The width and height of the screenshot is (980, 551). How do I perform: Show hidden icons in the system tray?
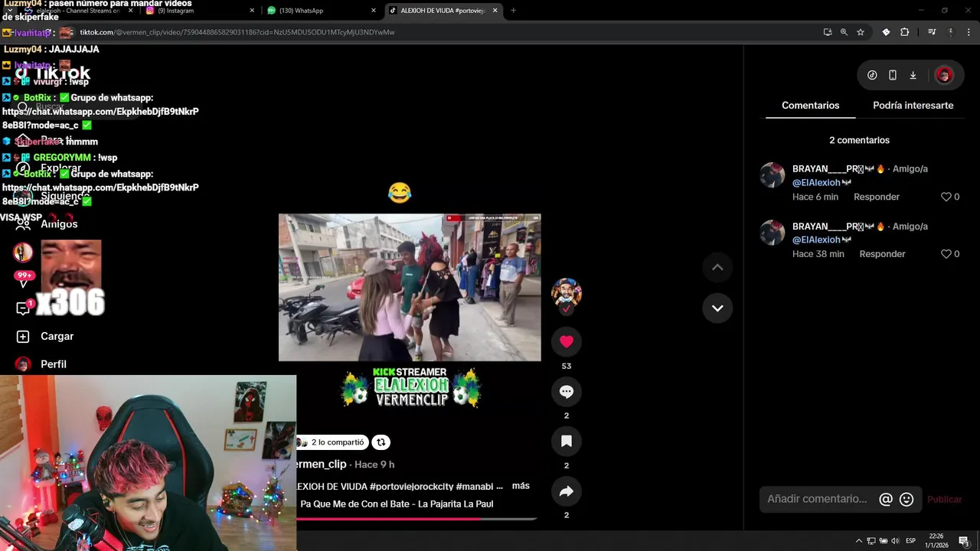(858, 541)
